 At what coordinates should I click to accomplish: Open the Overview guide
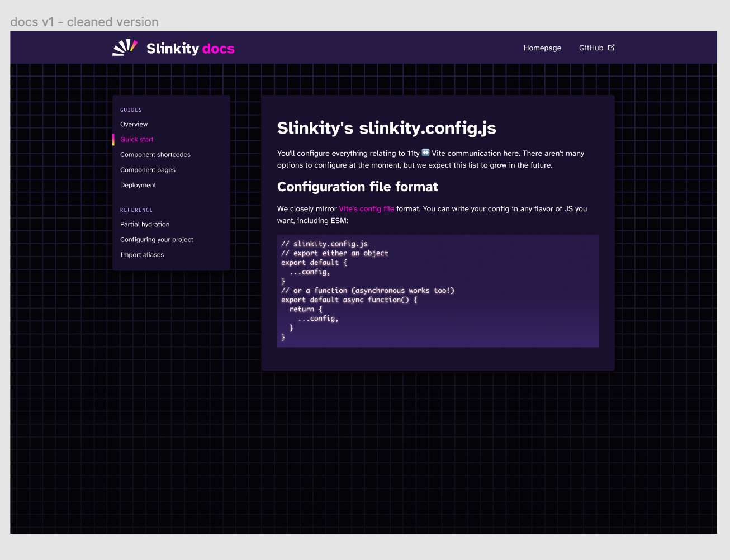point(134,124)
